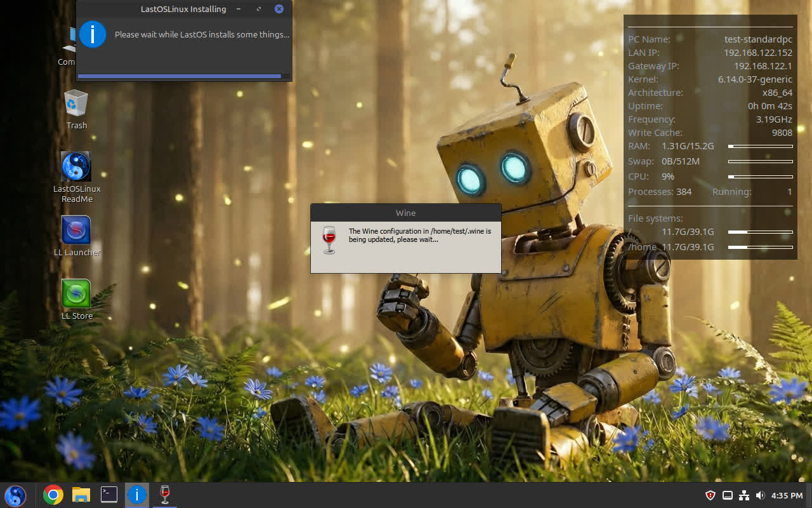This screenshot has width=812, height=508.
Task: Switch to the Wine taskbar entry
Action: [x=165, y=495]
